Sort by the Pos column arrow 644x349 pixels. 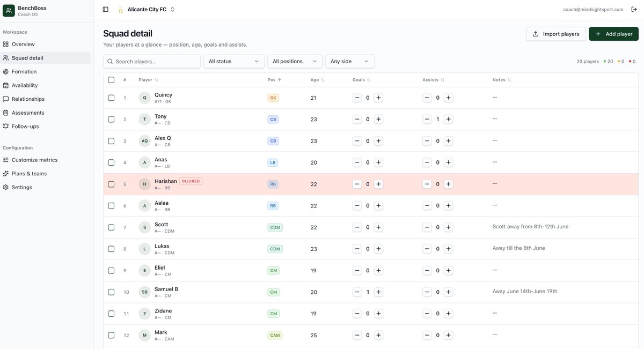point(280,80)
